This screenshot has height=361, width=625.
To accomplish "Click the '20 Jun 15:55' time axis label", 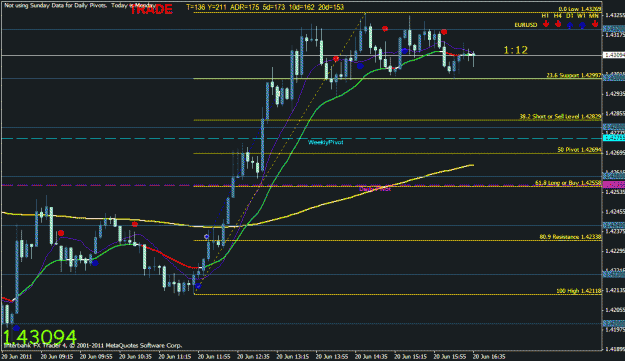I will point(450,356).
